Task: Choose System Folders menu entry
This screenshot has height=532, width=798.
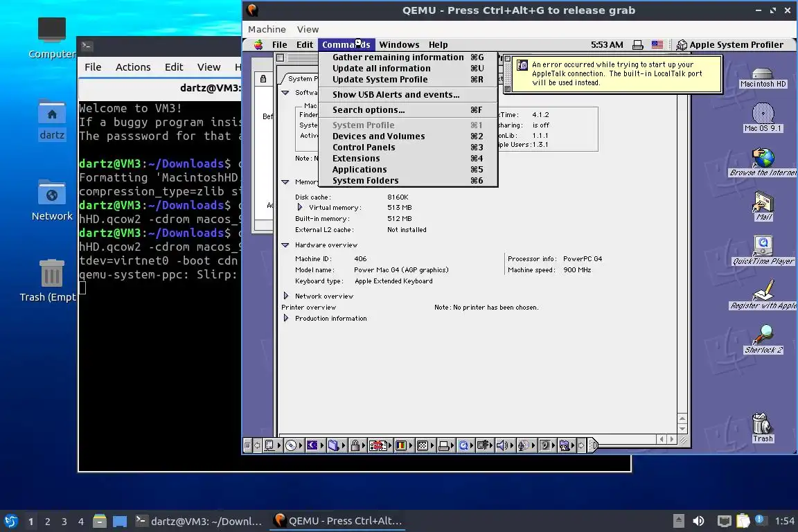Action: click(407, 181)
